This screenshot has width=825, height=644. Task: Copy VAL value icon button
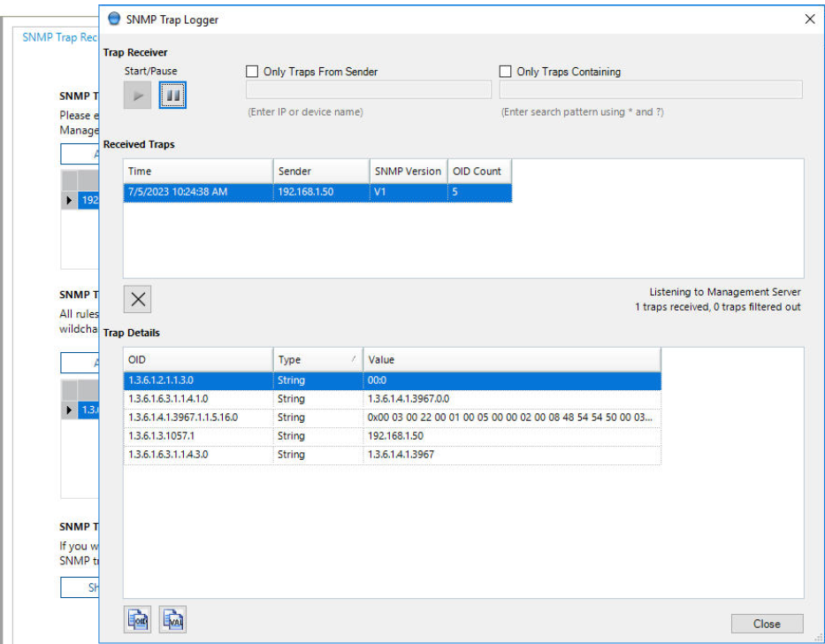point(172,621)
